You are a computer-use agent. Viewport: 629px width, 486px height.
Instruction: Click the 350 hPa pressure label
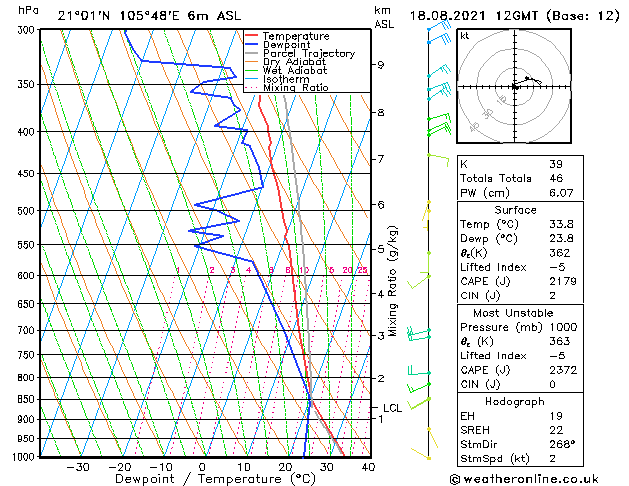click(28, 85)
